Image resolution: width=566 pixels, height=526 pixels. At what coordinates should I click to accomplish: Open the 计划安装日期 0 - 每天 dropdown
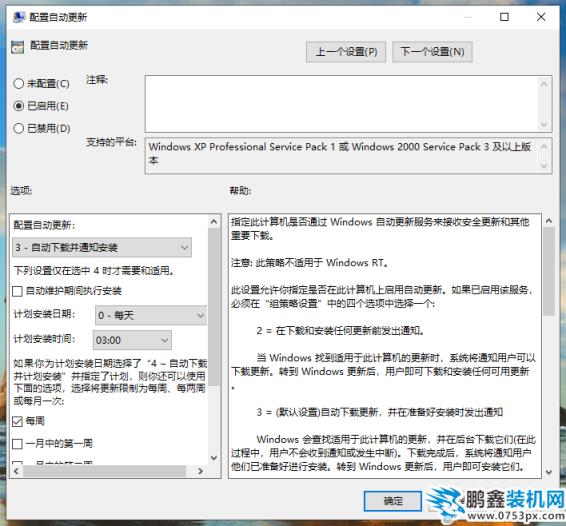pyautogui.click(x=151, y=315)
